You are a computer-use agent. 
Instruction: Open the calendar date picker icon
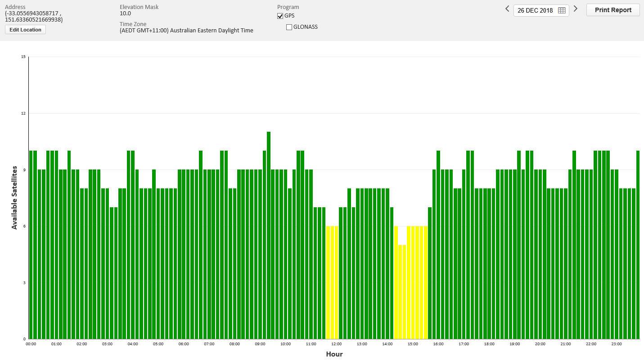pos(562,10)
